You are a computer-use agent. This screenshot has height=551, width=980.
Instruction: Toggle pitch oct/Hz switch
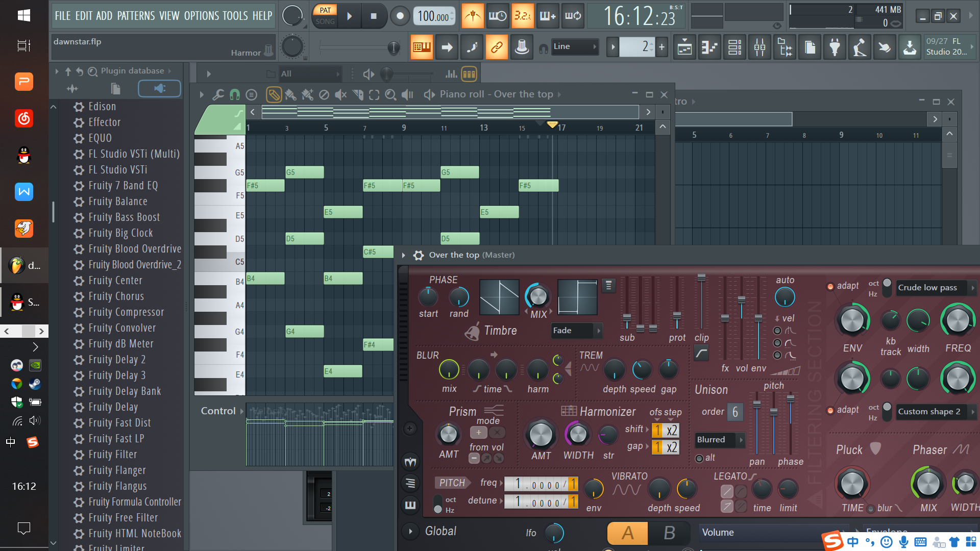coord(438,504)
